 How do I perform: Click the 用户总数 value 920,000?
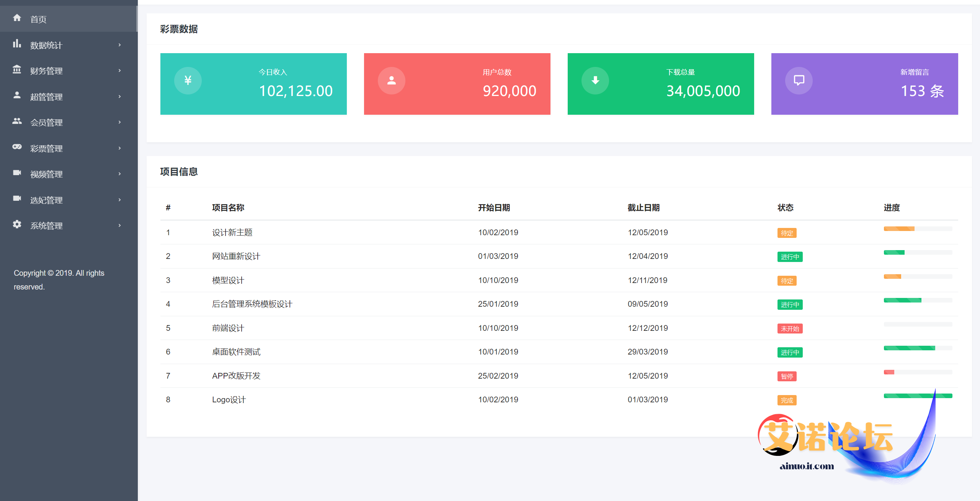click(x=510, y=91)
